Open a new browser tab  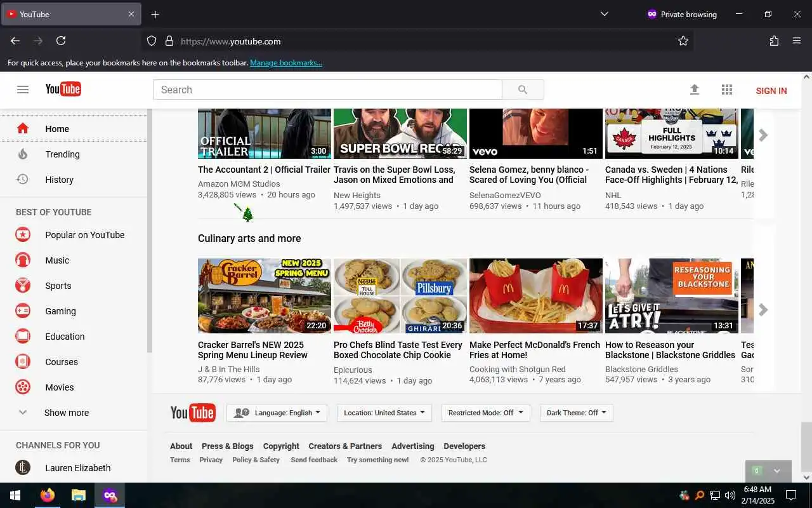(x=155, y=14)
